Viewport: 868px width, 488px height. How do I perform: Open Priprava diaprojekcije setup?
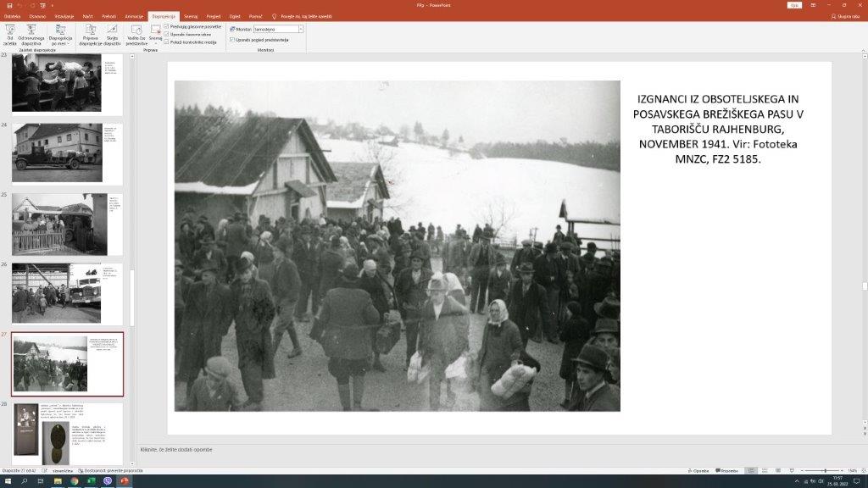(91, 34)
